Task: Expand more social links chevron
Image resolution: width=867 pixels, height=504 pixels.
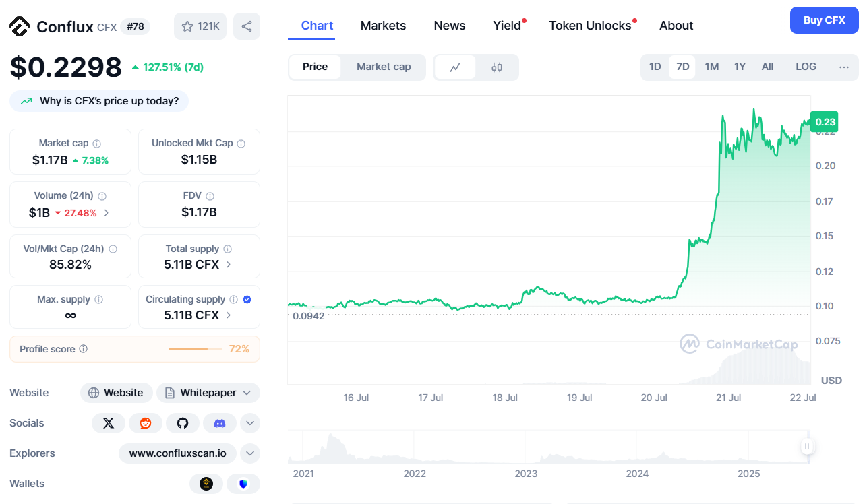Action: pyautogui.click(x=249, y=423)
